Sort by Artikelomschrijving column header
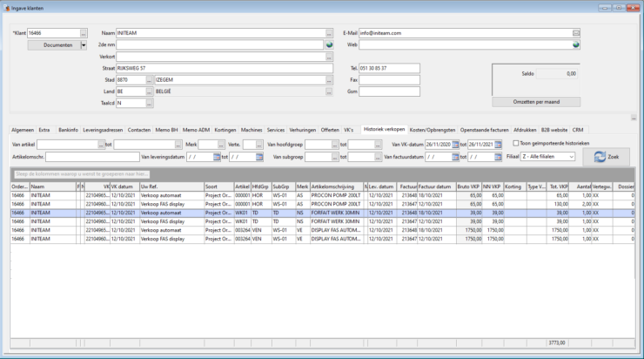 pyautogui.click(x=337, y=186)
